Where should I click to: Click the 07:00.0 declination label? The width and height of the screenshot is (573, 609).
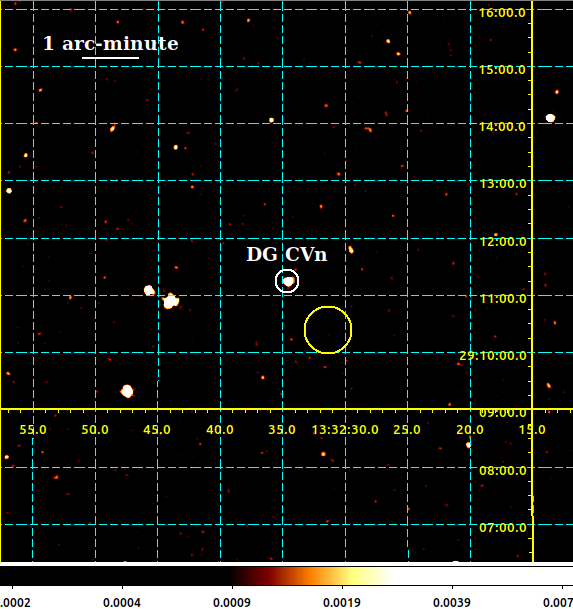(503, 528)
